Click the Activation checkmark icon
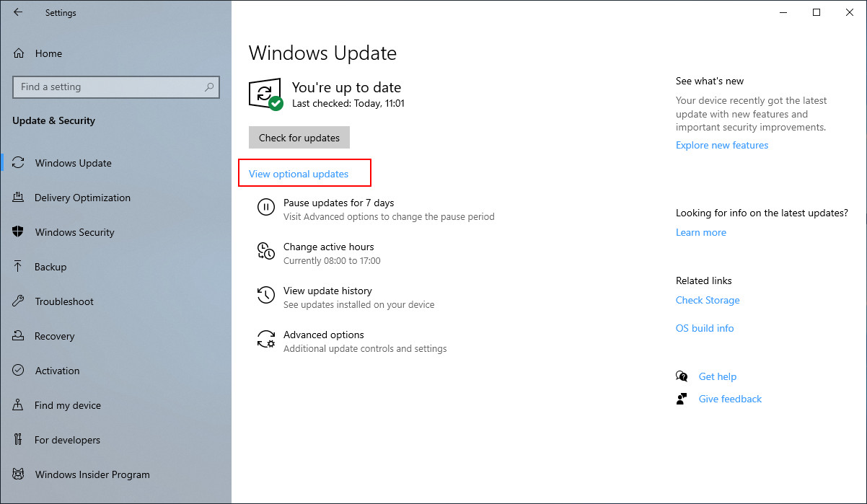The image size is (867, 504). click(x=19, y=371)
